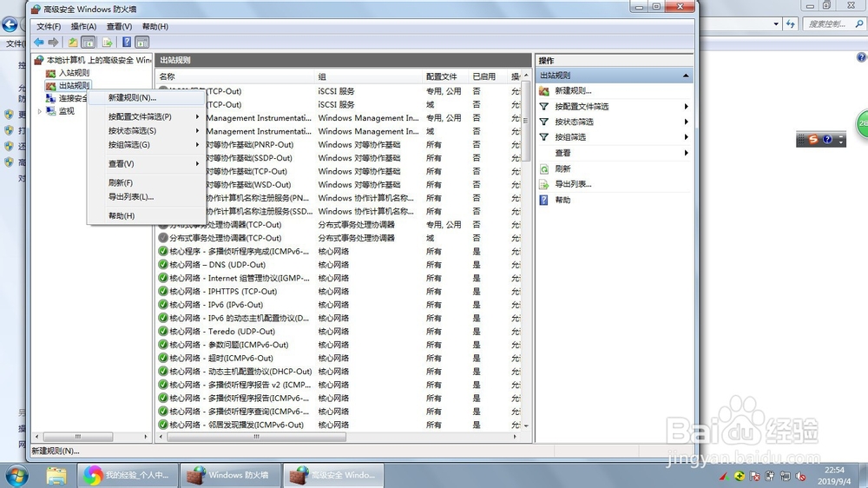The image size is (868, 488).
Task: Open 按状态筛选(S) submenu in context menu
Action: click(147, 131)
